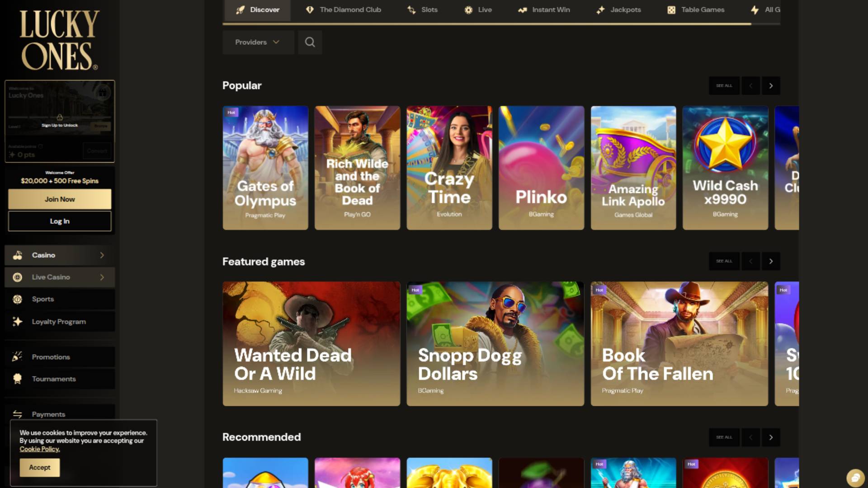The image size is (868, 488).
Task: Open Crazy Time game card
Action: click(449, 168)
